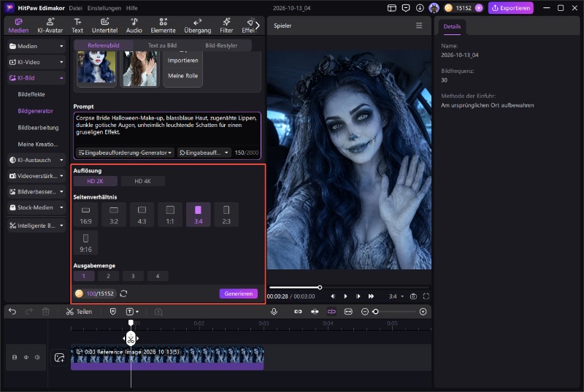Zoom in timeline with plus icon
This screenshot has height=392, width=584.
423,312
